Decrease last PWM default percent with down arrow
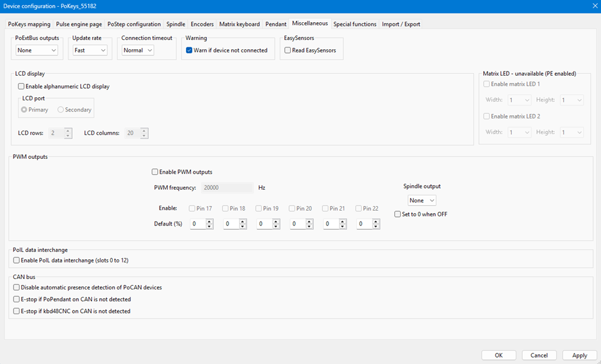This screenshot has height=364, width=601. [376, 227]
